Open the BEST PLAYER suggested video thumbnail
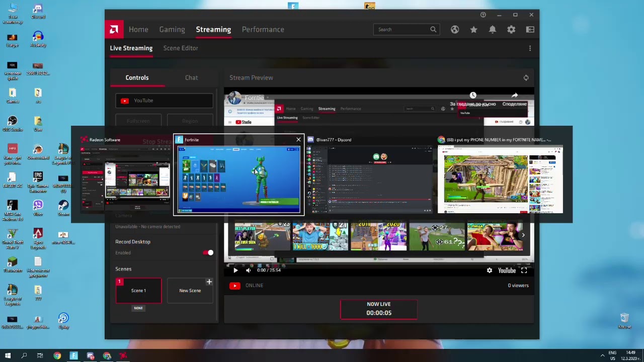644x362 pixels. coord(263,236)
